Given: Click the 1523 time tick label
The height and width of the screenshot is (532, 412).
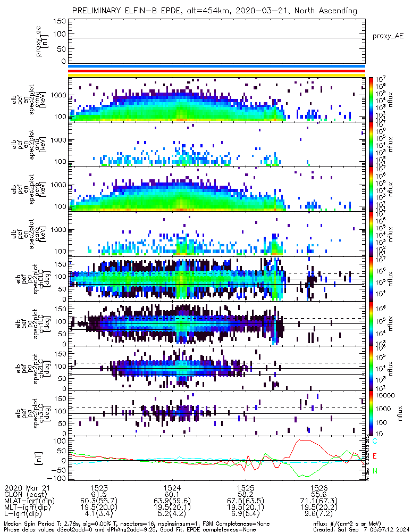Looking at the screenshot, I should click(99, 487).
